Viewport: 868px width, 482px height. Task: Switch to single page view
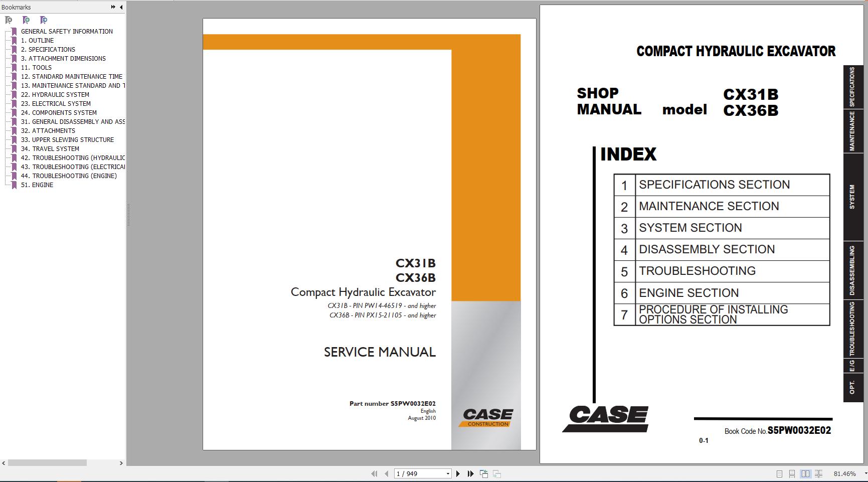click(779, 473)
